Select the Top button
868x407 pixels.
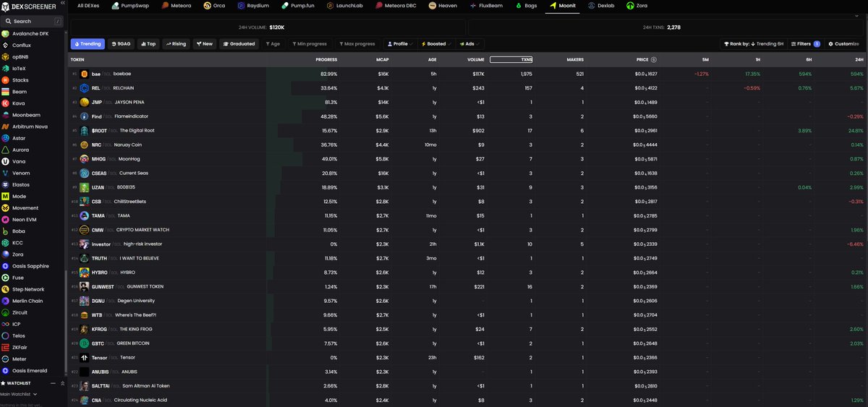(x=148, y=43)
